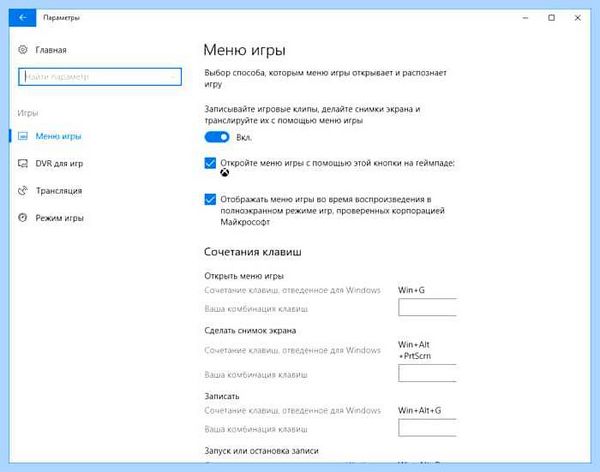Click the Сделать снимок экрана label
600x472 pixels.
click(250, 330)
